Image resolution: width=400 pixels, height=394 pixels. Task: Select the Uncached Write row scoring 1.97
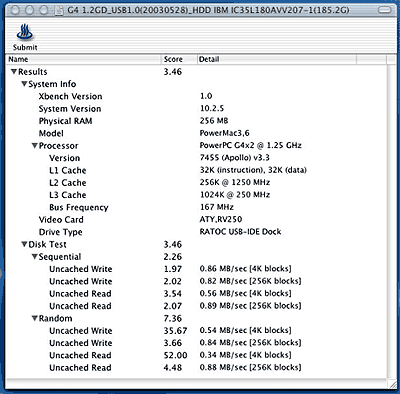[x=197, y=269]
